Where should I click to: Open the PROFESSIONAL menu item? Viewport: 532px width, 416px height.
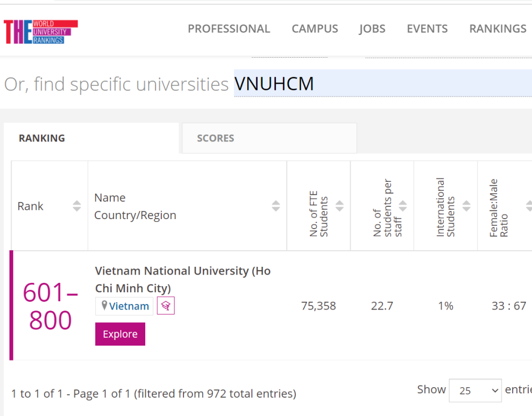(x=229, y=29)
